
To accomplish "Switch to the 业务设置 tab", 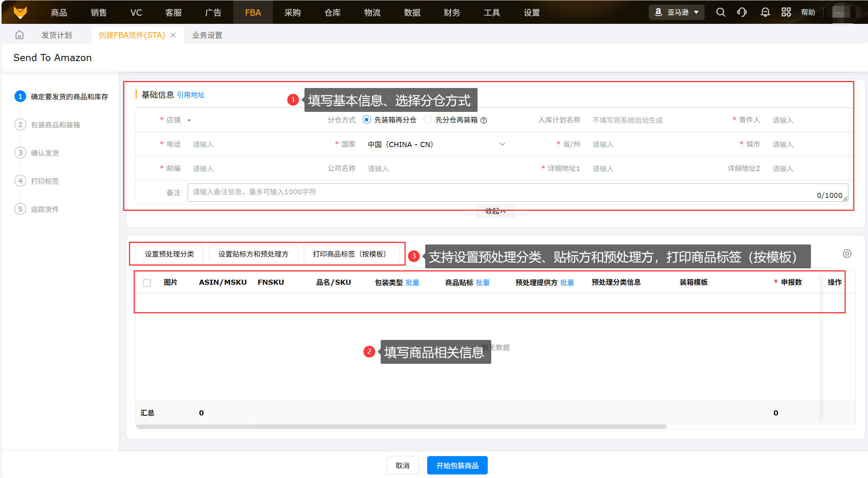I will pos(207,35).
